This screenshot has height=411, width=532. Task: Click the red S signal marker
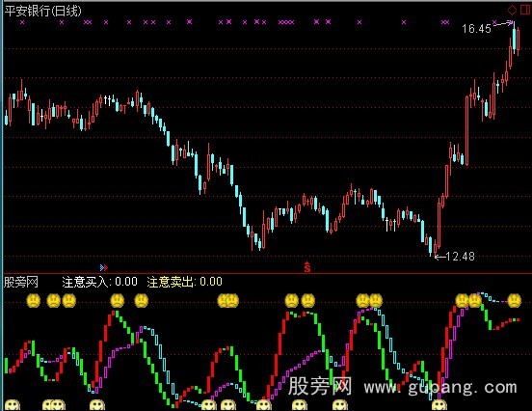point(307,267)
